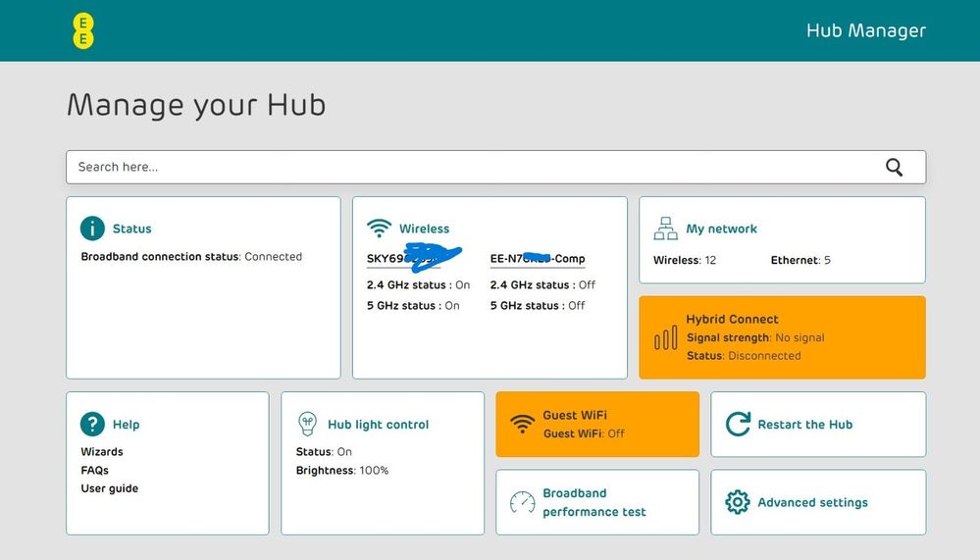Screen dimensions: 980x560
Task: Click 'Status: Disconnected' in Hybrid Connect
Action: click(x=744, y=356)
